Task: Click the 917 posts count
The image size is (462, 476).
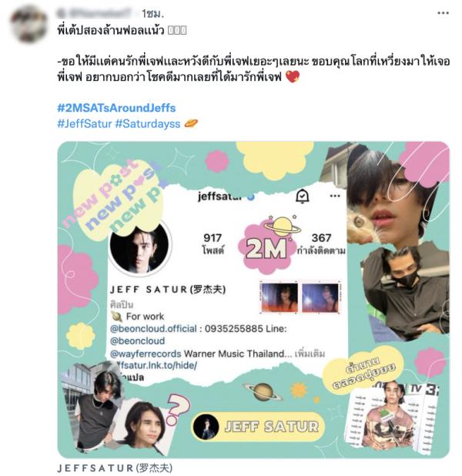Action: [213, 243]
